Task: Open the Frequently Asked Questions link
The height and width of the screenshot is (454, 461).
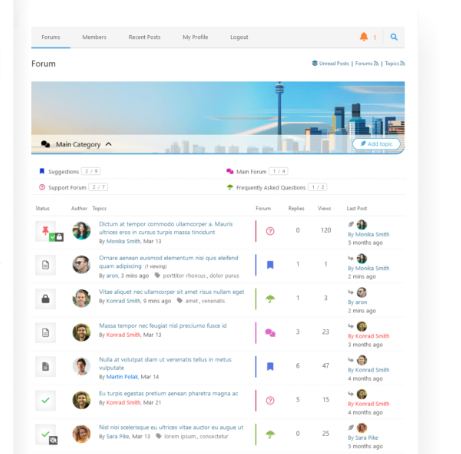Action: (271, 187)
